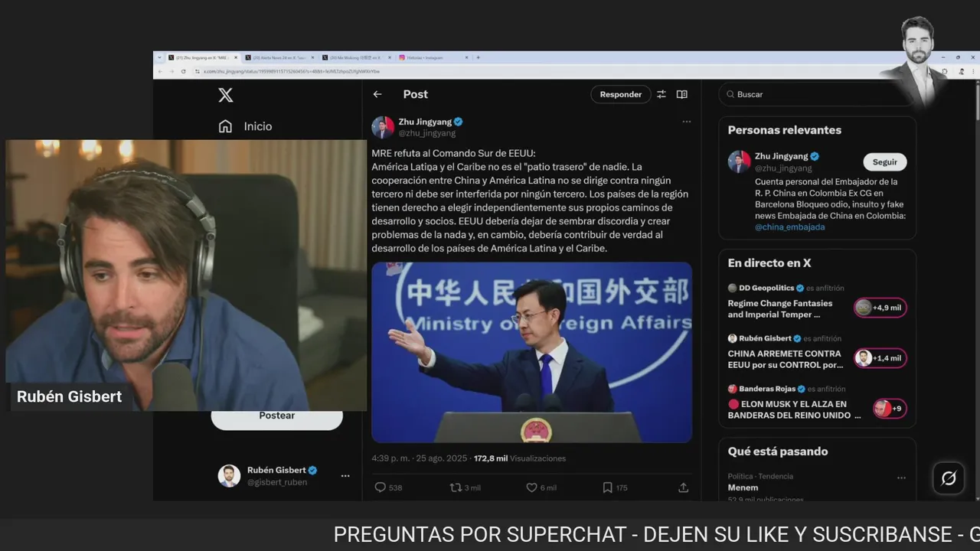
Task: Click the share upload icon
Action: pyautogui.click(x=684, y=487)
